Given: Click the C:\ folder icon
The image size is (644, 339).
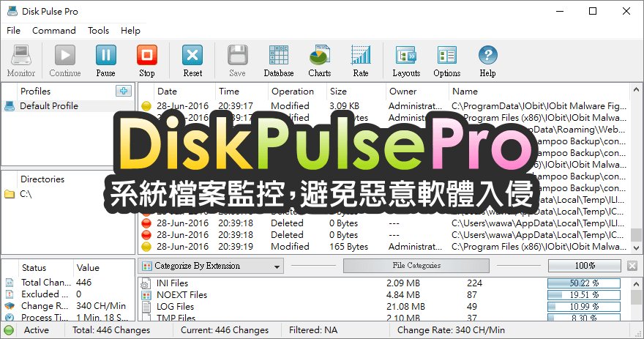Looking at the screenshot, I should point(10,194).
